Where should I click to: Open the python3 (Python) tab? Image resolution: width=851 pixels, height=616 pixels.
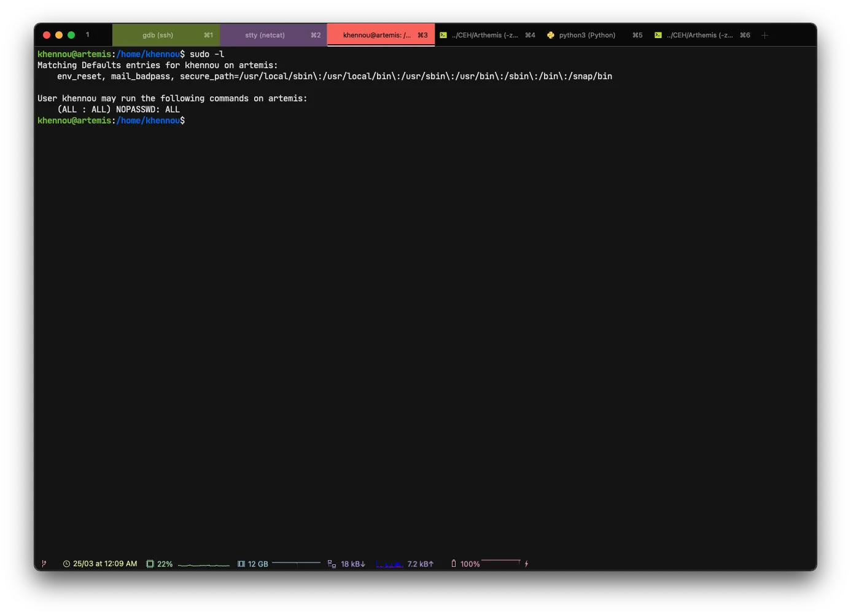click(x=587, y=36)
